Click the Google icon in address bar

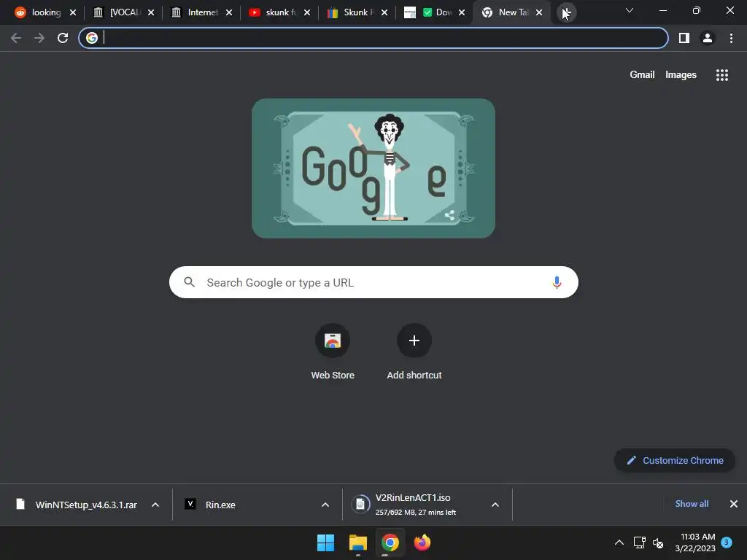(x=92, y=38)
